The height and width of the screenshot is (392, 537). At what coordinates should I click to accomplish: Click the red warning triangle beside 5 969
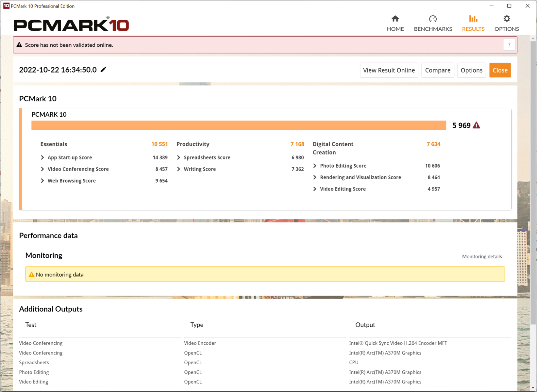477,125
